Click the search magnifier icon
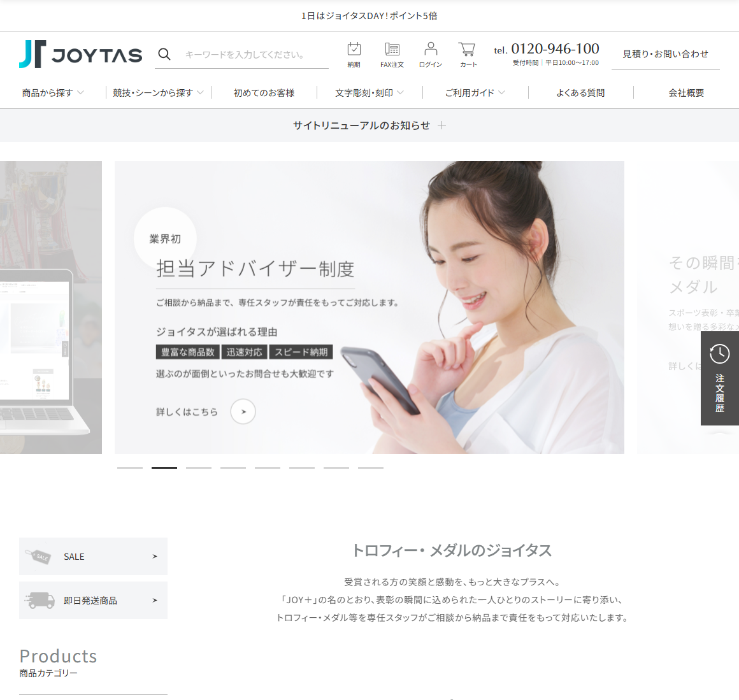The image size is (739, 700). (x=164, y=54)
